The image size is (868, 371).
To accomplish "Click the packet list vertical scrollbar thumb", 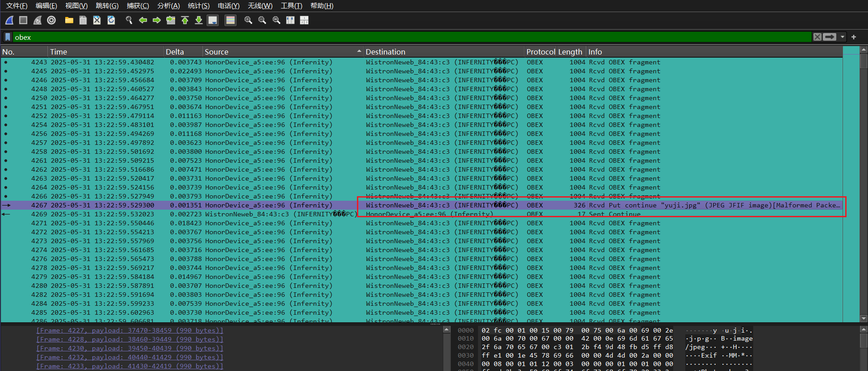I will pyautogui.click(x=864, y=61).
